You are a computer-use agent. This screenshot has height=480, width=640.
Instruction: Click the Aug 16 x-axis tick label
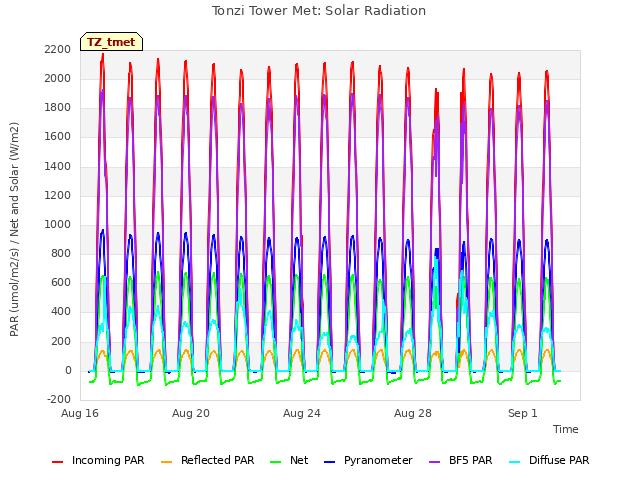tap(80, 413)
